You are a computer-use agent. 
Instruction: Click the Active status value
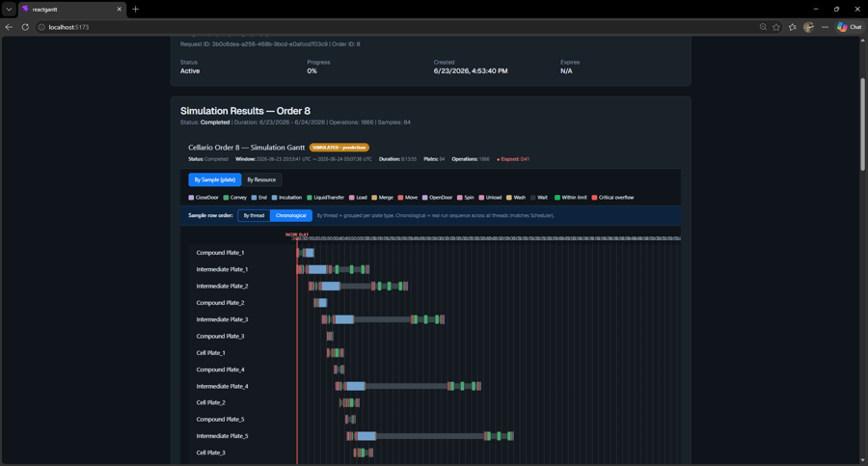coord(190,71)
